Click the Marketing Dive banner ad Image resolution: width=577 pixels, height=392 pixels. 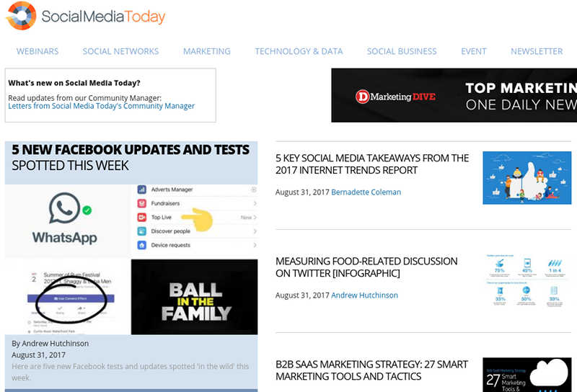click(x=454, y=95)
